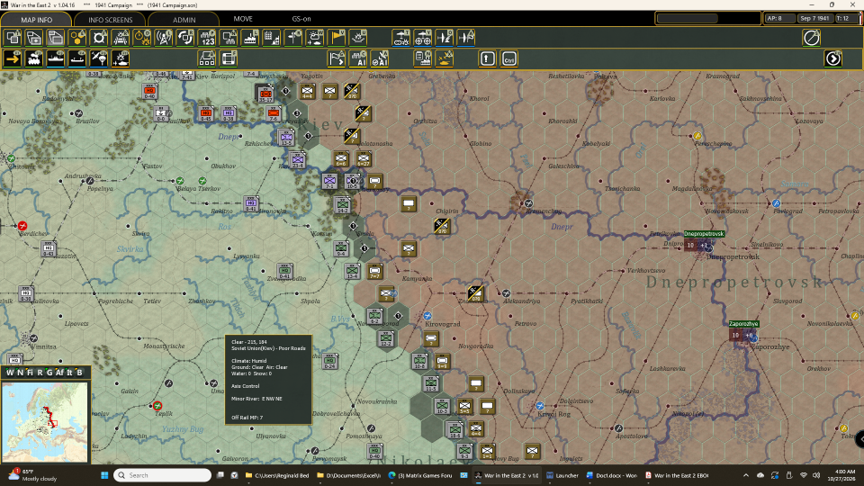The image size is (864, 486).
Task: Click the exclamation mark alert icon
Action: click(487, 58)
